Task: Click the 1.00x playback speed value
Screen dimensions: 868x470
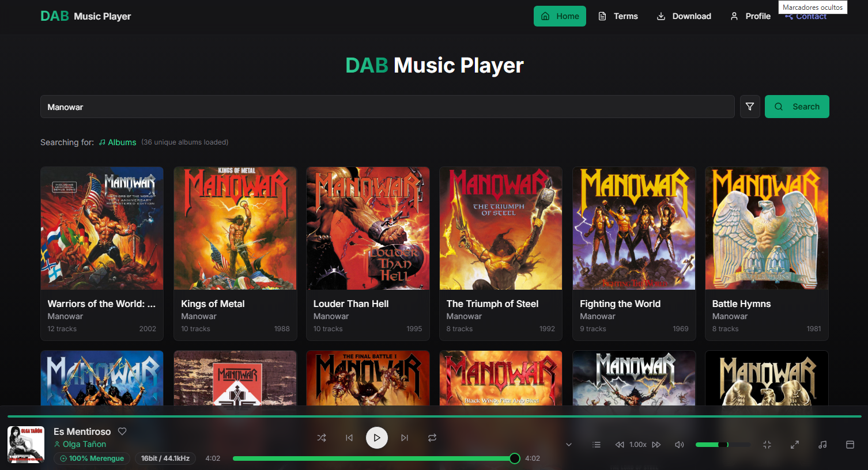Action: point(638,445)
